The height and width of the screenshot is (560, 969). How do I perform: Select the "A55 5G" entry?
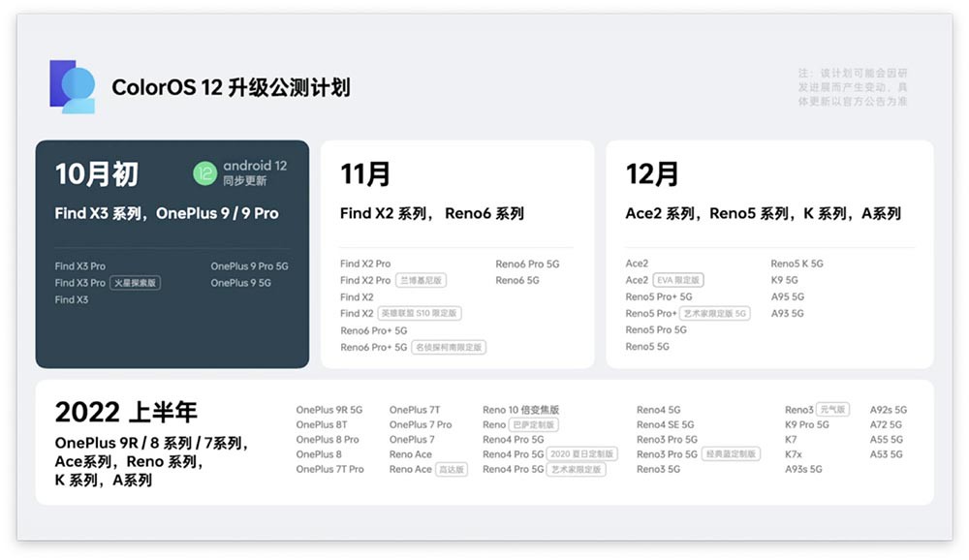coord(887,440)
